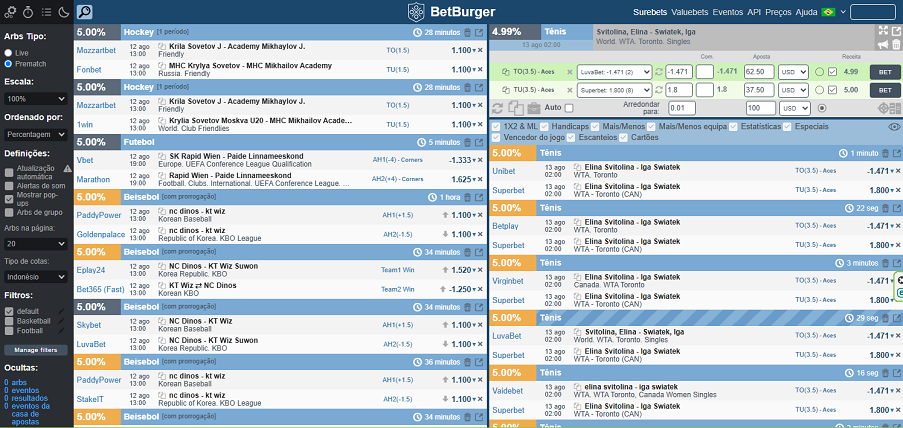Click the calculator refresh-all icon near Auto

[498, 108]
